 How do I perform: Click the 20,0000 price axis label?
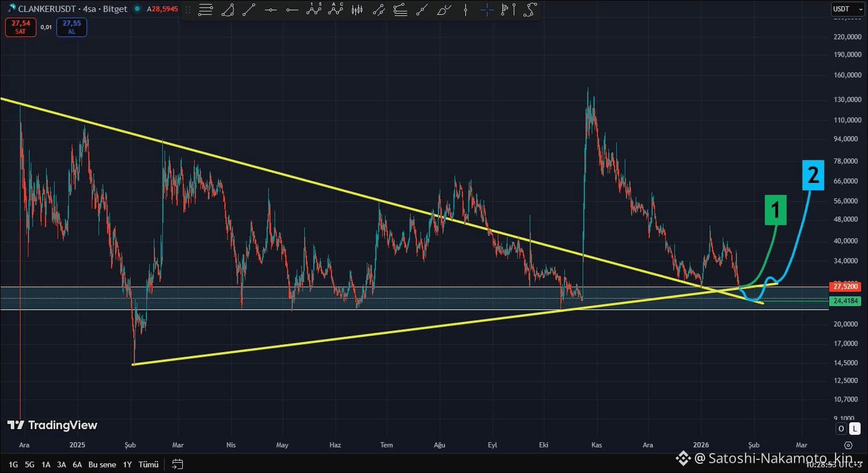click(847, 324)
